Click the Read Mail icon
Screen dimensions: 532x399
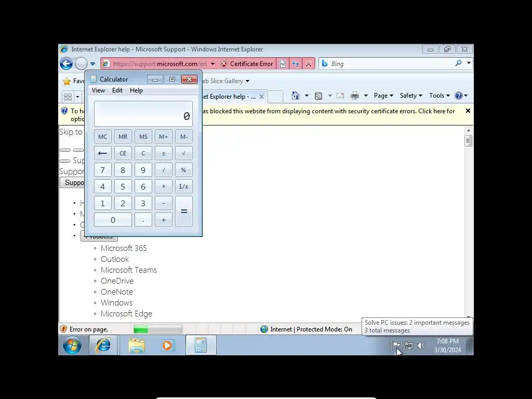[x=340, y=96]
